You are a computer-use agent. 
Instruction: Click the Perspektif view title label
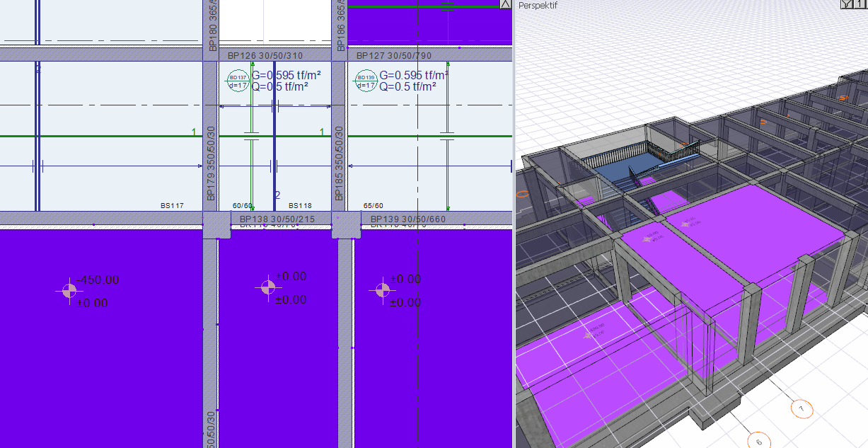click(x=540, y=5)
